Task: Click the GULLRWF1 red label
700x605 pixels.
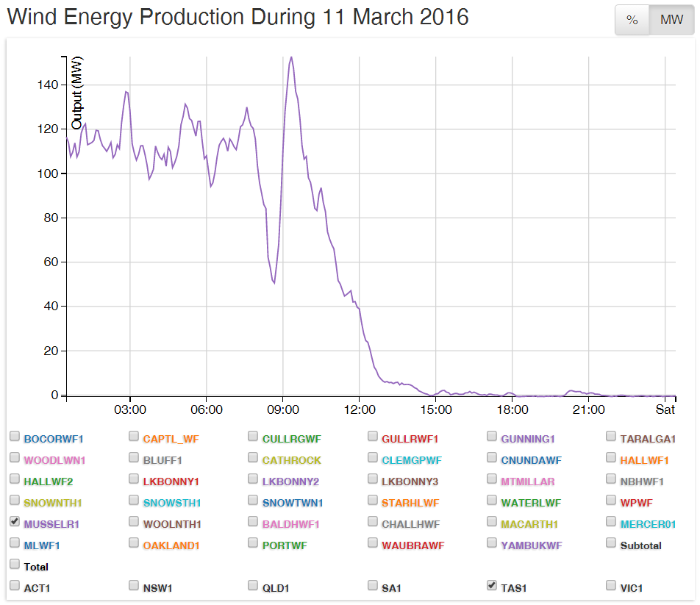Action: pyautogui.click(x=410, y=440)
